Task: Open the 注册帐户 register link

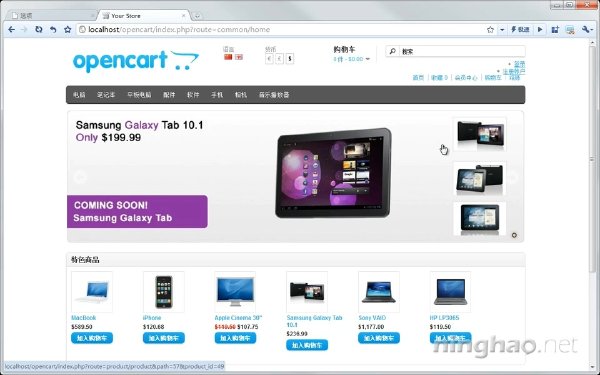Action: pyautogui.click(x=514, y=71)
